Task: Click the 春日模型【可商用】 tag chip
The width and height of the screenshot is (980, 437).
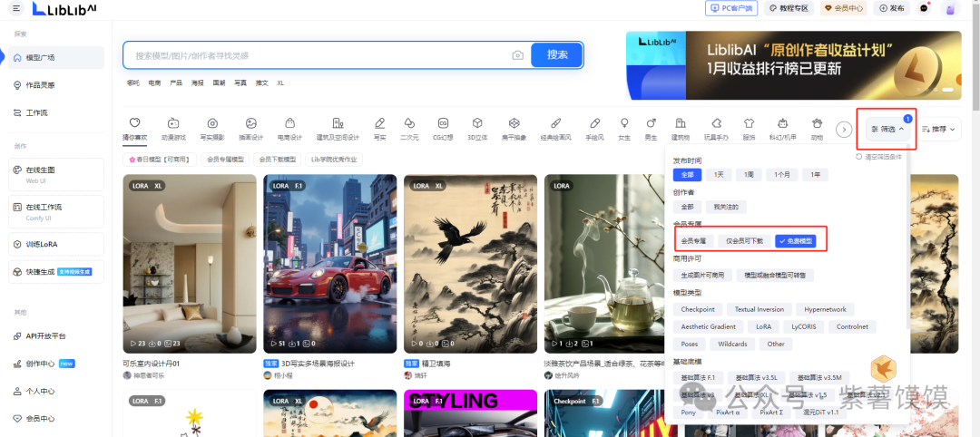Action: 160,160
